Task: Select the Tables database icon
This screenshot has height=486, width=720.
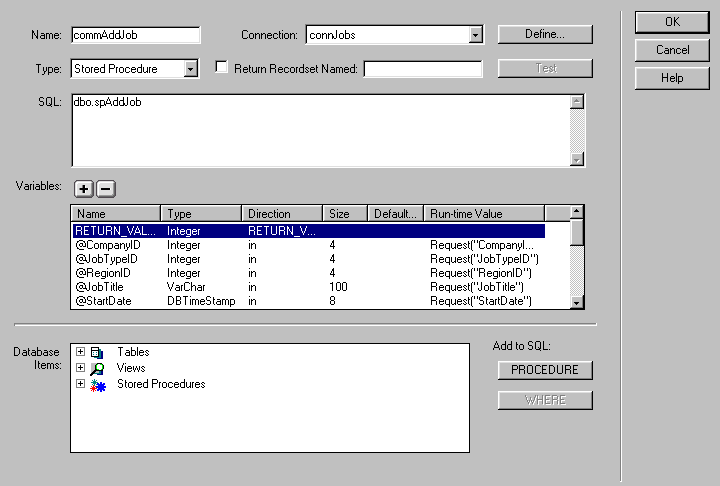Action: point(97,352)
